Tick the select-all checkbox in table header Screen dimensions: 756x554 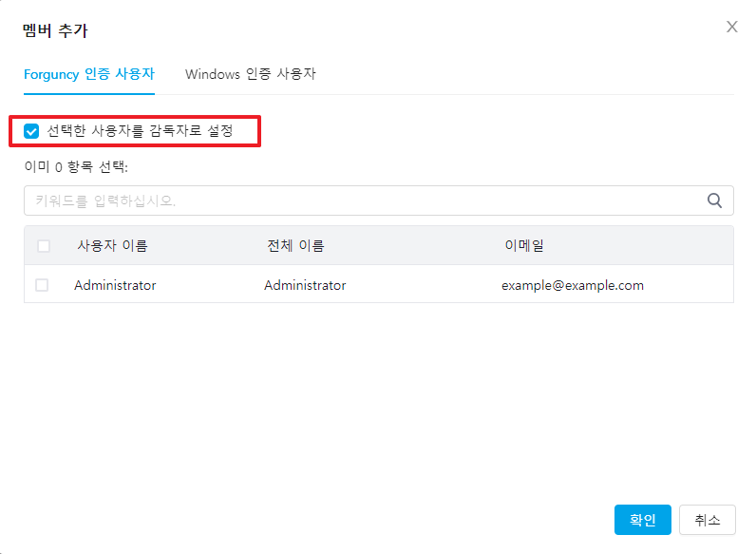[43, 246]
